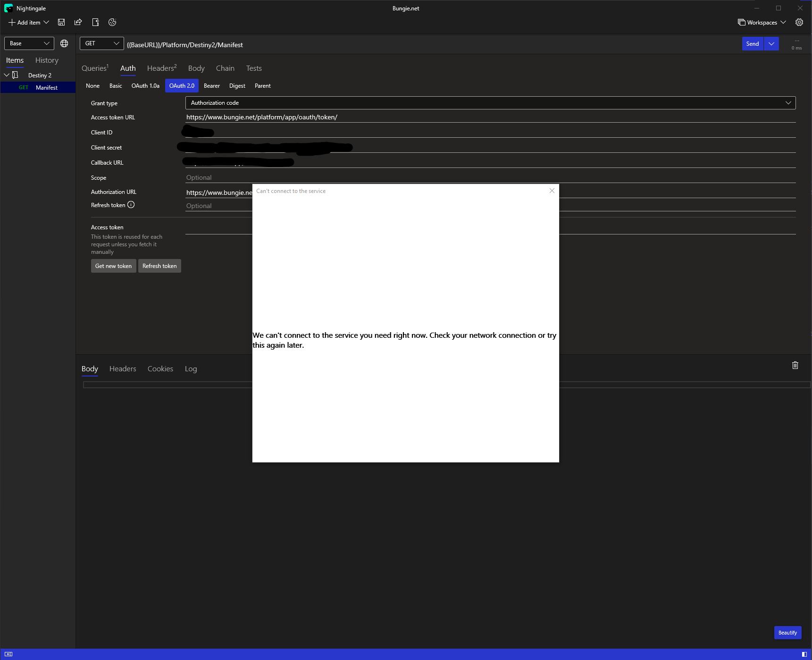Open the Send button arrow menu
The image size is (812, 660).
coord(771,44)
